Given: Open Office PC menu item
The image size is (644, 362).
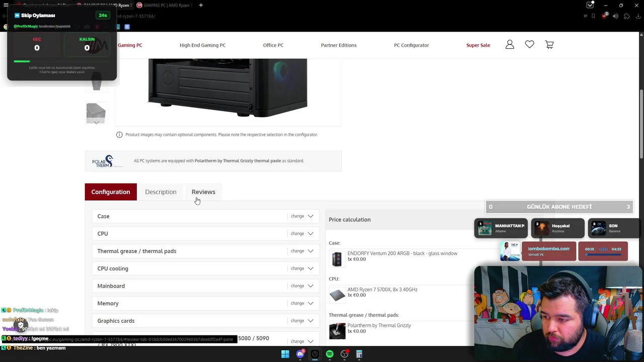Looking at the screenshot, I should 273,45.
